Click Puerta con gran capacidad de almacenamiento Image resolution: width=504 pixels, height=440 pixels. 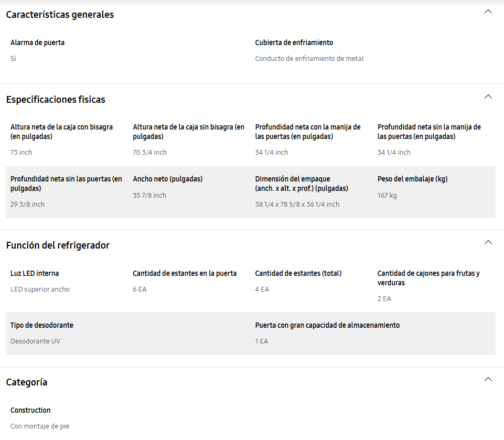coord(327,325)
